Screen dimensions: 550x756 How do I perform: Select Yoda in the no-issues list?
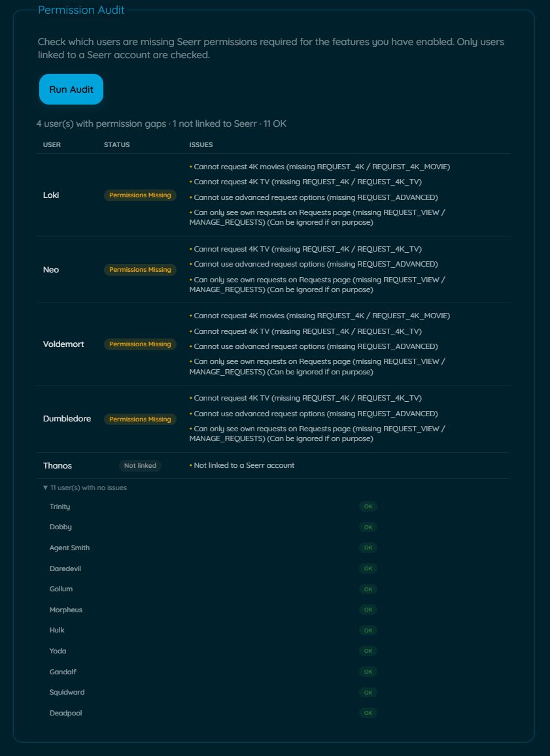[x=58, y=651]
